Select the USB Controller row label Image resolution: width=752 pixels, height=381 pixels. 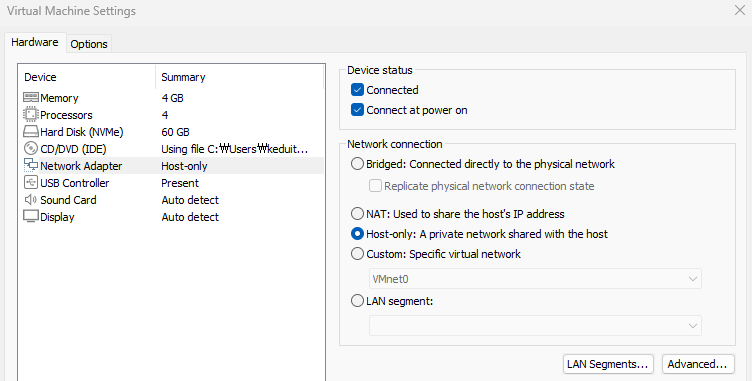click(75, 183)
